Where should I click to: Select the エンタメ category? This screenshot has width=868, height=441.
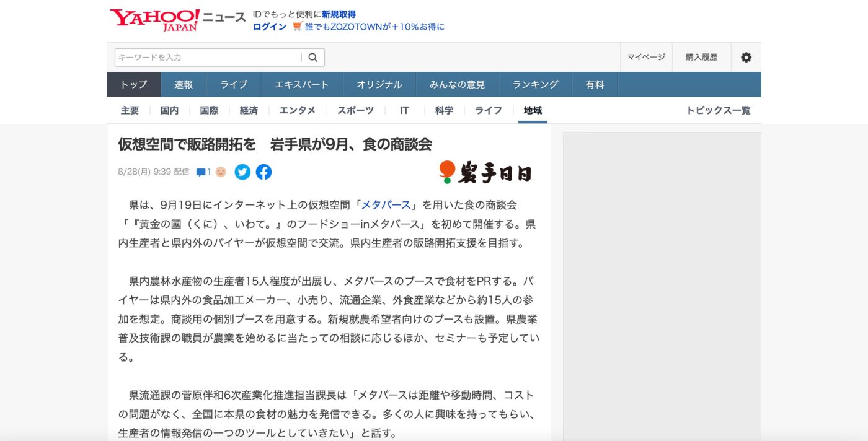(298, 110)
